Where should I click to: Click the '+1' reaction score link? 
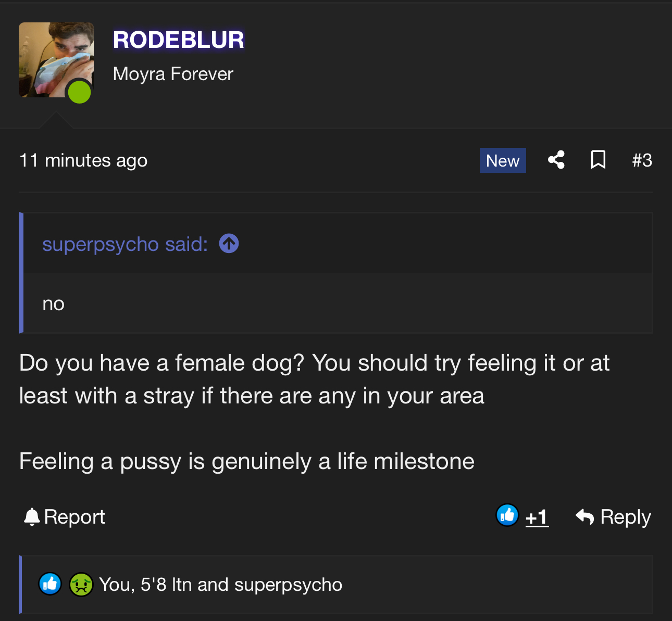[x=537, y=517]
